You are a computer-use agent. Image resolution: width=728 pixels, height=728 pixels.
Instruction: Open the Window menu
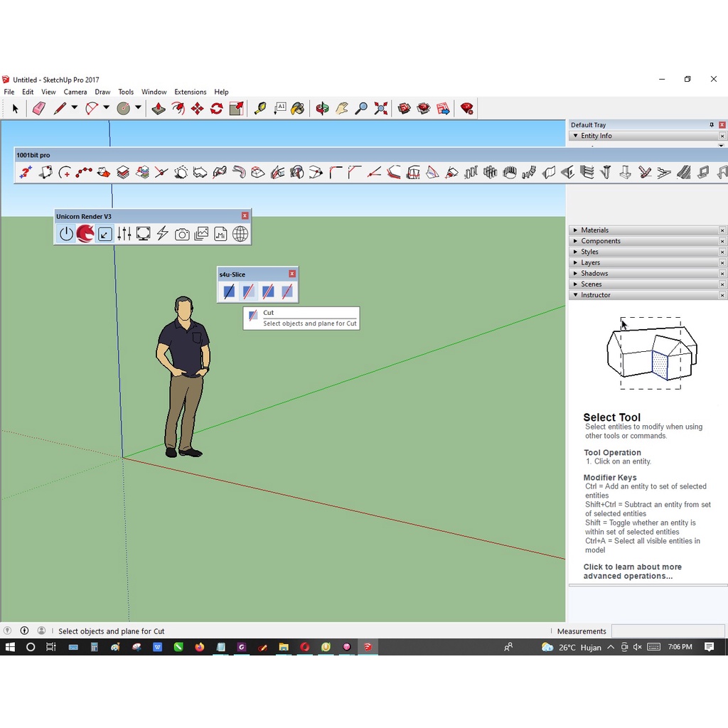(154, 92)
